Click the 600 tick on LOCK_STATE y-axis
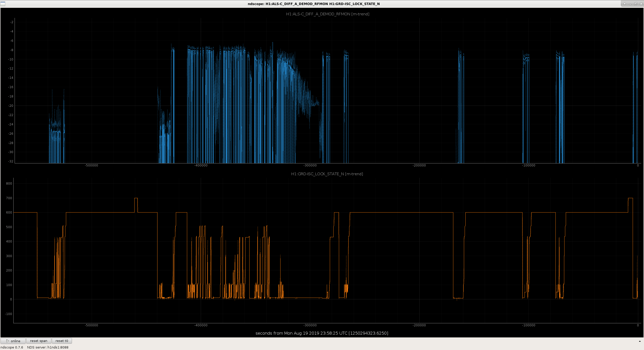The height and width of the screenshot is (350, 644). 9,213
